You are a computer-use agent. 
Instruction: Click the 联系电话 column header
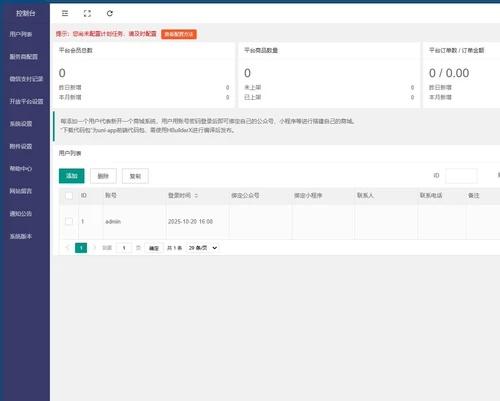tap(431, 195)
